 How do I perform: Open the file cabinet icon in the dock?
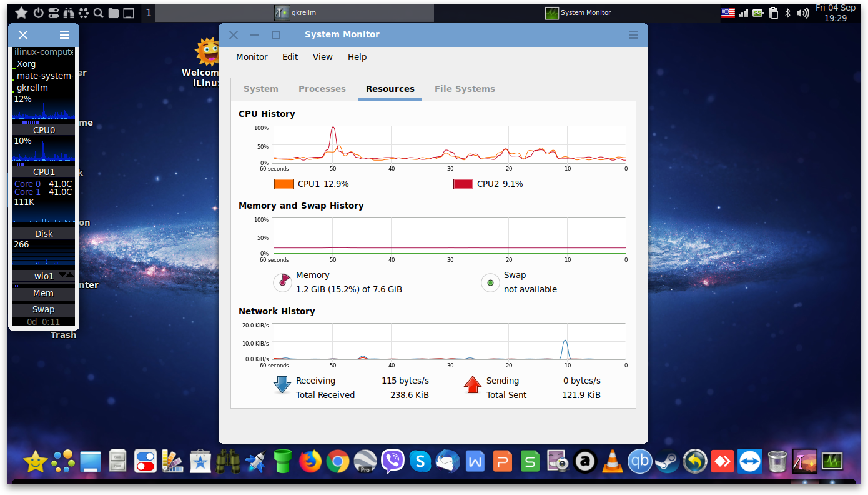(x=117, y=462)
